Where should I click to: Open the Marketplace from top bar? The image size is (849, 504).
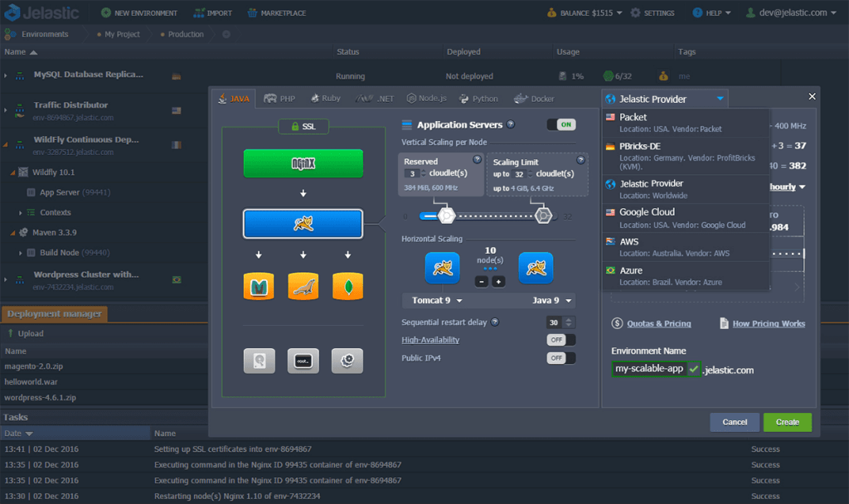tap(277, 12)
